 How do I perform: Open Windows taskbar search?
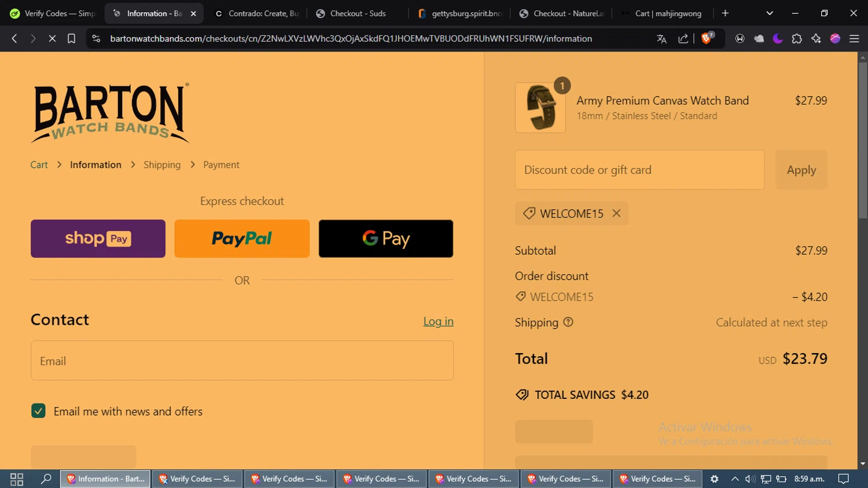[x=46, y=479]
